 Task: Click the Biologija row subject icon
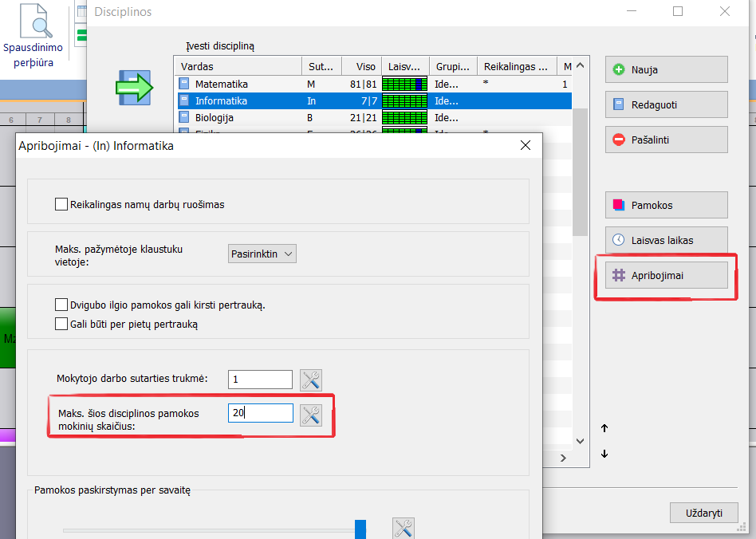click(x=184, y=118)
